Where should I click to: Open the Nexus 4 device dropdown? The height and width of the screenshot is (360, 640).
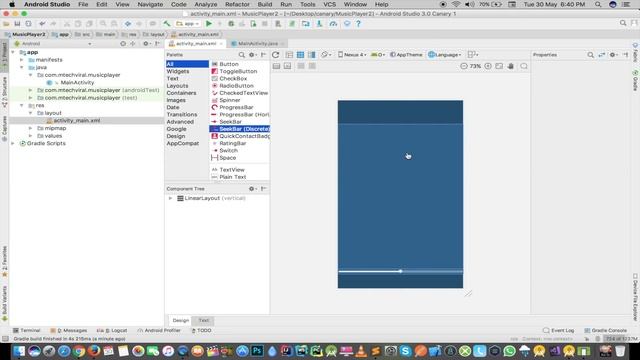click(x=352, y=55)
